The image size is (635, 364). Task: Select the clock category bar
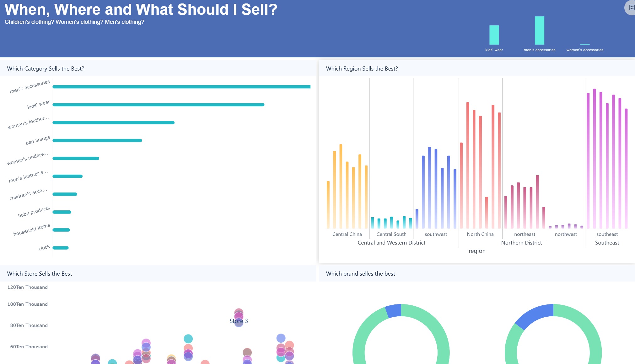click(x=61, y=248)
